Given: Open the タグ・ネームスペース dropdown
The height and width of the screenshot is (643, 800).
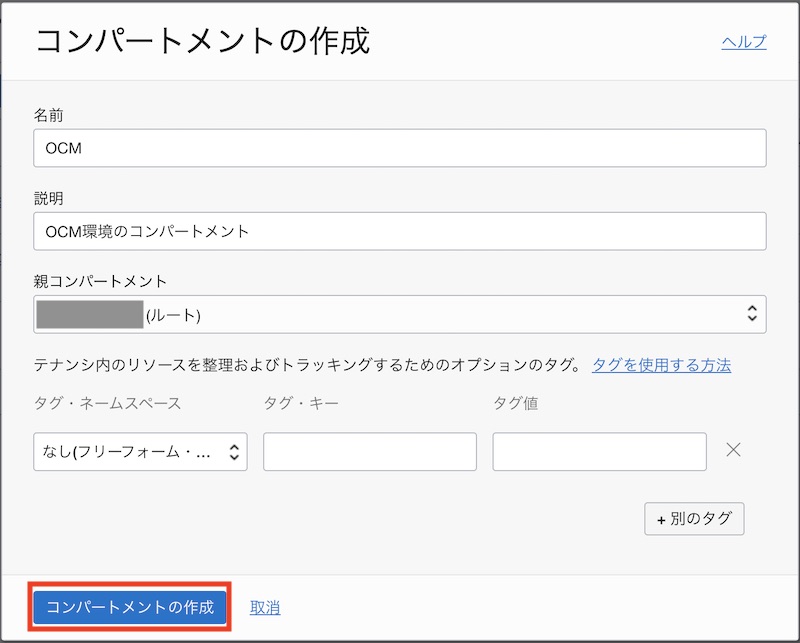Looking at the screenshot, I should pyautogui.click(x=140, y=451).
